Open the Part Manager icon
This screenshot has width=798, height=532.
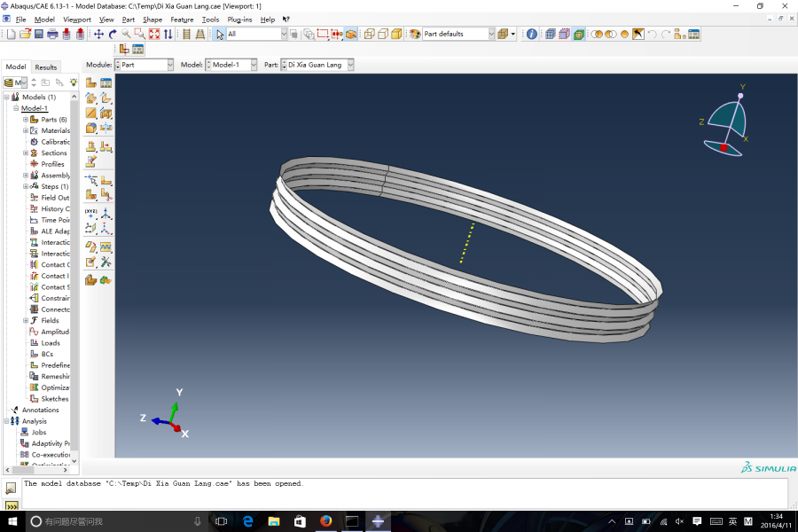point(106,82)
